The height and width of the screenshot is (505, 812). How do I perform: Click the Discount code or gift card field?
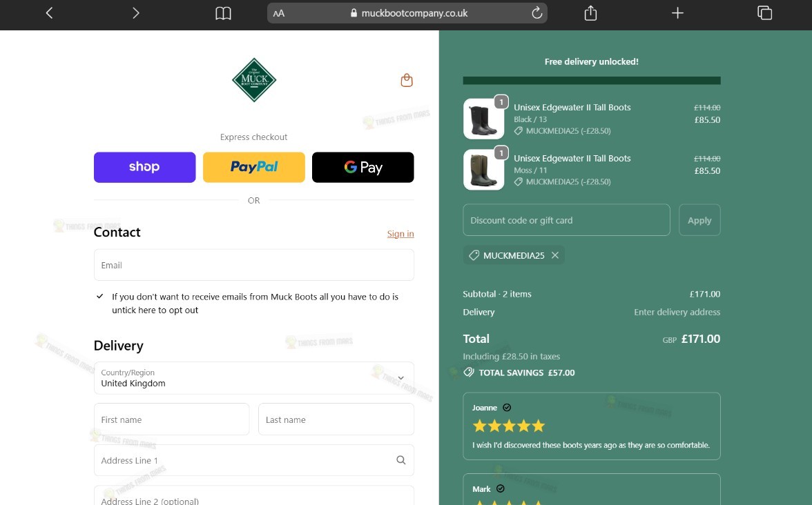(x=566, y=220)
